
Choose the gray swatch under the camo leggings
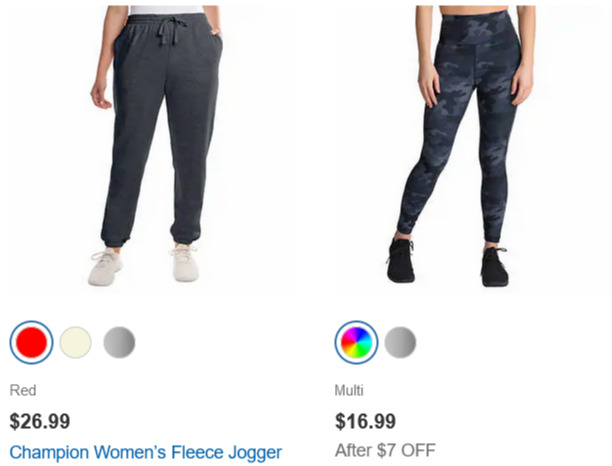400,342
